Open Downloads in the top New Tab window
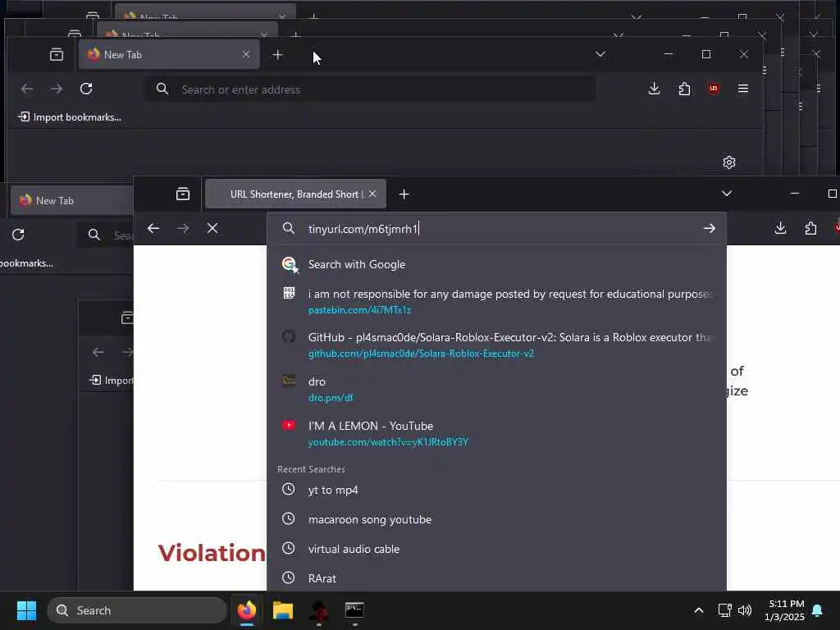Viewport: 840px width, 630px height. pos(654,89)
